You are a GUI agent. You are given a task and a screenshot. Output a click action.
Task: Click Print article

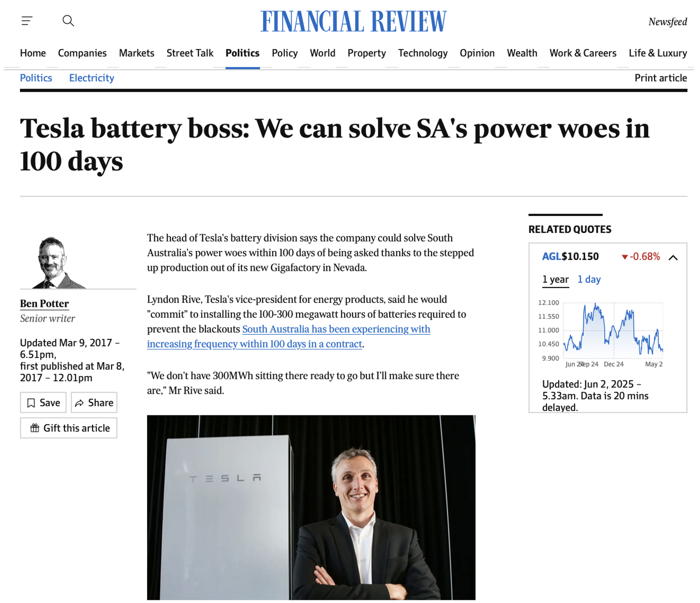661,78
